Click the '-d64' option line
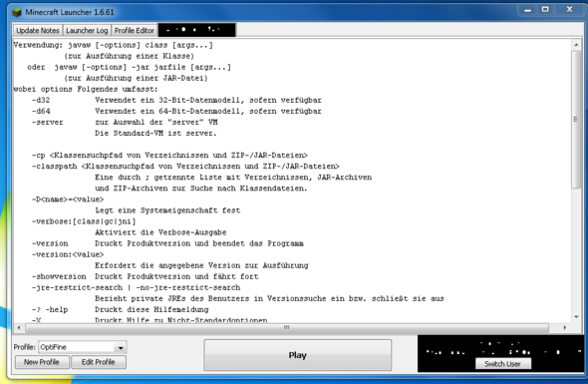Image resolution: width=588 pixels, height=384 pixels. (x=176, y=111)
